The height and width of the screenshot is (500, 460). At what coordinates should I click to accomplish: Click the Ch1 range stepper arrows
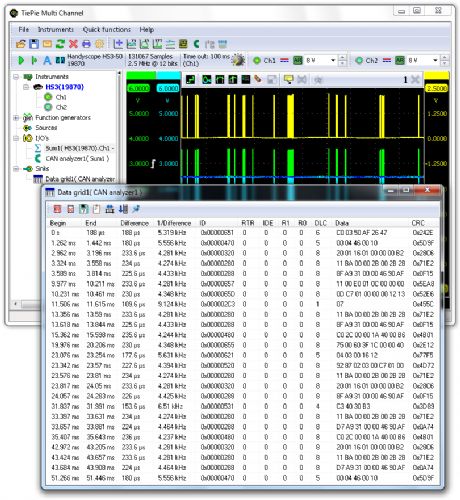point(342,60)
